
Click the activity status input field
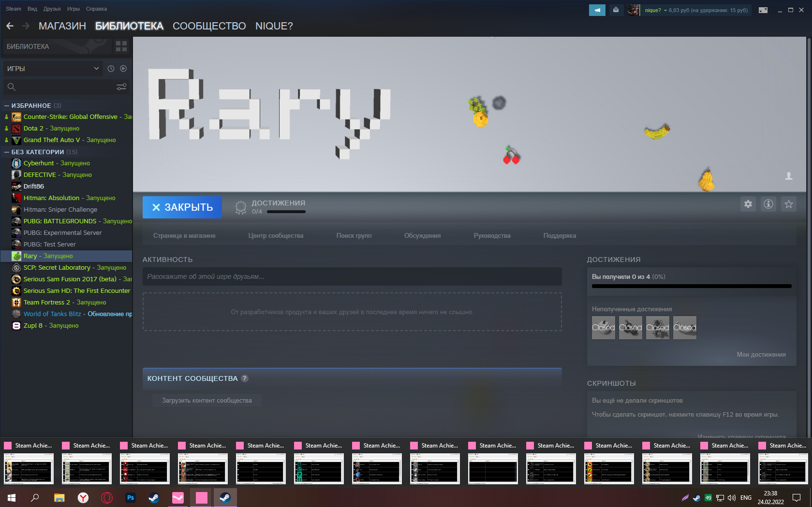pos(352,276)
